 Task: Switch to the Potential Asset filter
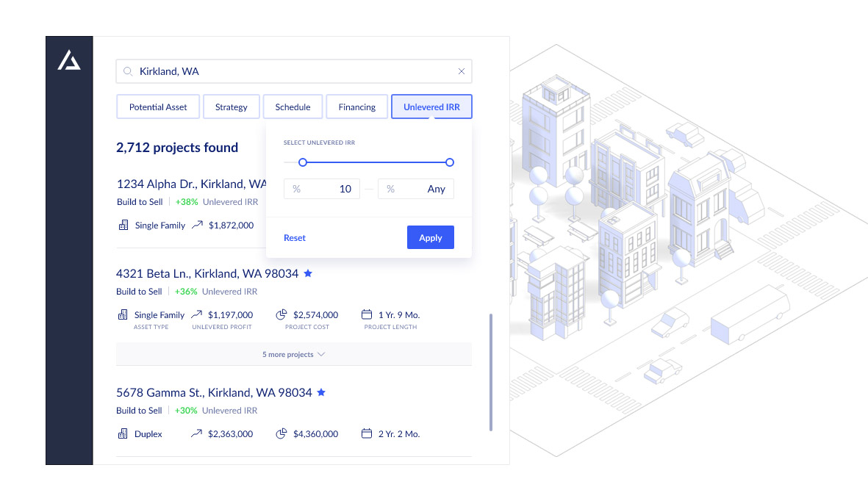pyautogui.click(x=157, y=107)
